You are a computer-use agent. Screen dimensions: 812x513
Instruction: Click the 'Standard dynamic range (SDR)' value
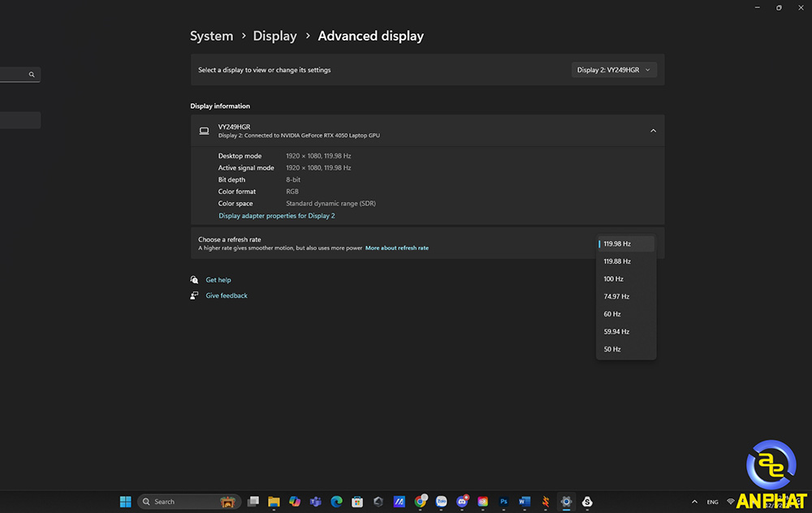pyautogui.click(x=331, y=204)
